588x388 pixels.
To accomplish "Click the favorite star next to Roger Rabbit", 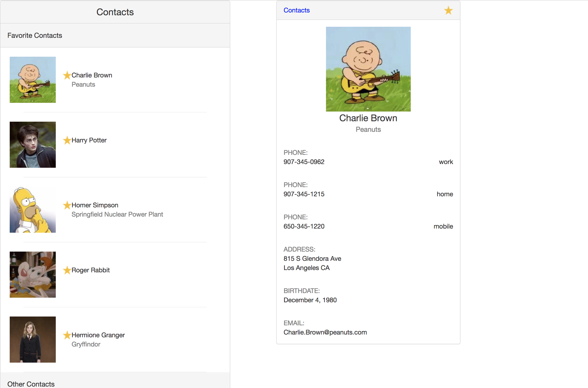I will click(67, 270).
